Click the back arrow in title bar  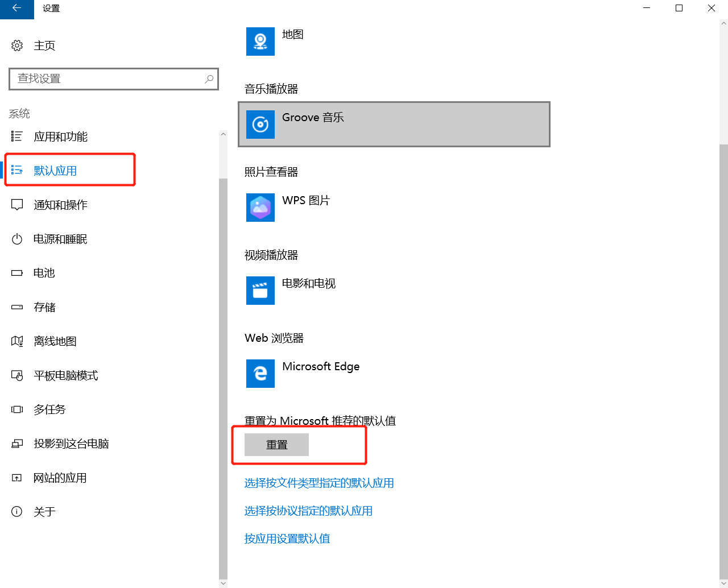pos(16,9)
